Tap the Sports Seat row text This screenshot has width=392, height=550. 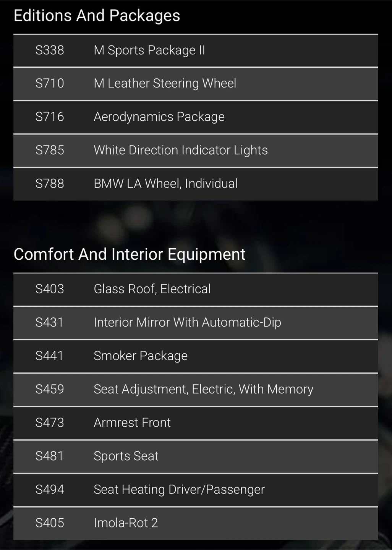click(126, 456)
